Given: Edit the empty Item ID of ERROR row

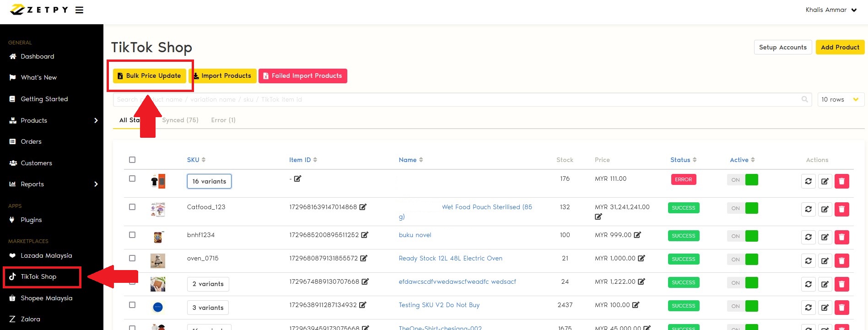Looking at the screenshot, I should 297,179.
